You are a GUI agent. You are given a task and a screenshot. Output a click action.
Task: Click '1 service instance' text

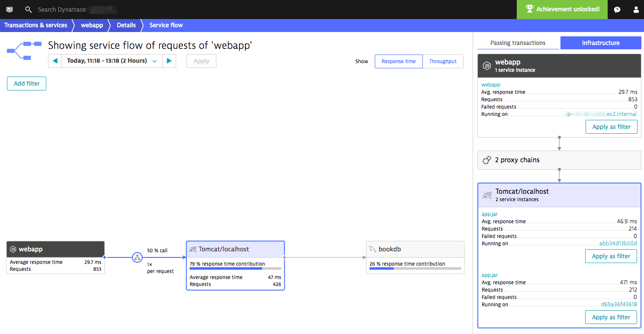pyautogui.click(x=515, y=70)
